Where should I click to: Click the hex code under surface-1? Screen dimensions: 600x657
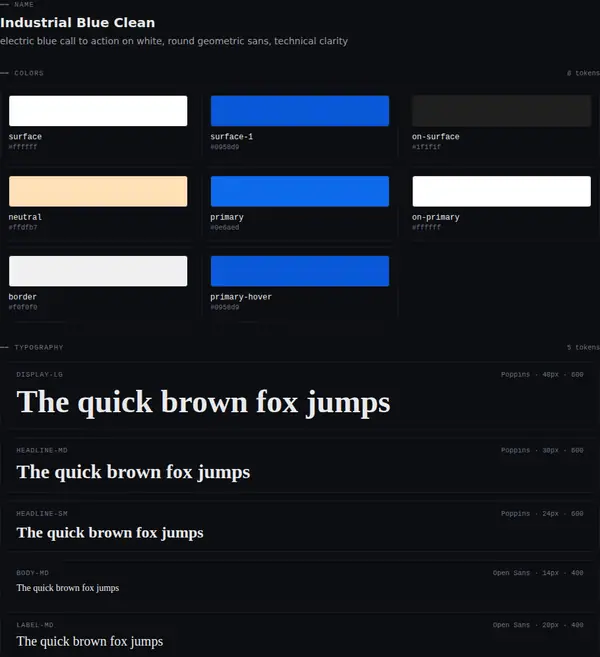pyautogui.click(x=225, y=147)
